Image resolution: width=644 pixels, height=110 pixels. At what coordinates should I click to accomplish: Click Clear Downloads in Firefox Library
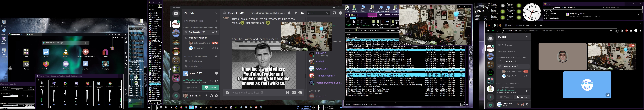569,8
